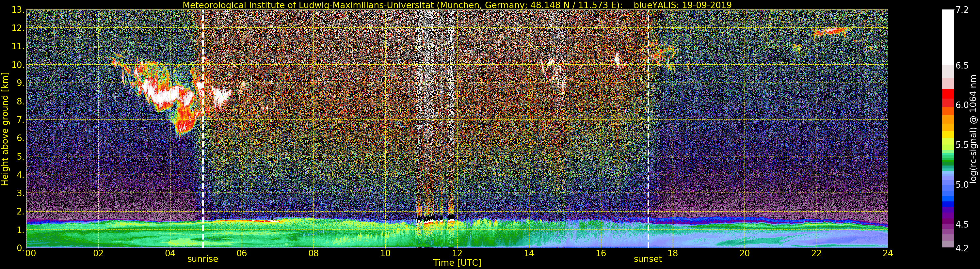Click the '11.' height tick label
Viewport: 980px width, 269px height.
[18, 46]
